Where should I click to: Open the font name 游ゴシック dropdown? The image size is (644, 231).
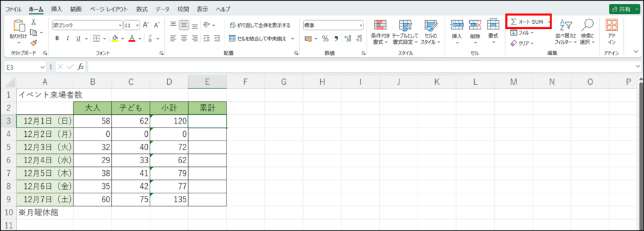[x=120, y=25]
